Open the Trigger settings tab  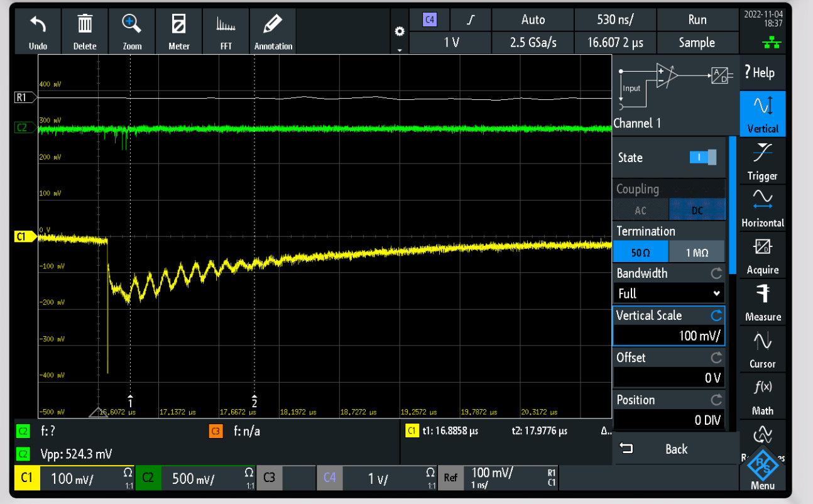[762, 160]
